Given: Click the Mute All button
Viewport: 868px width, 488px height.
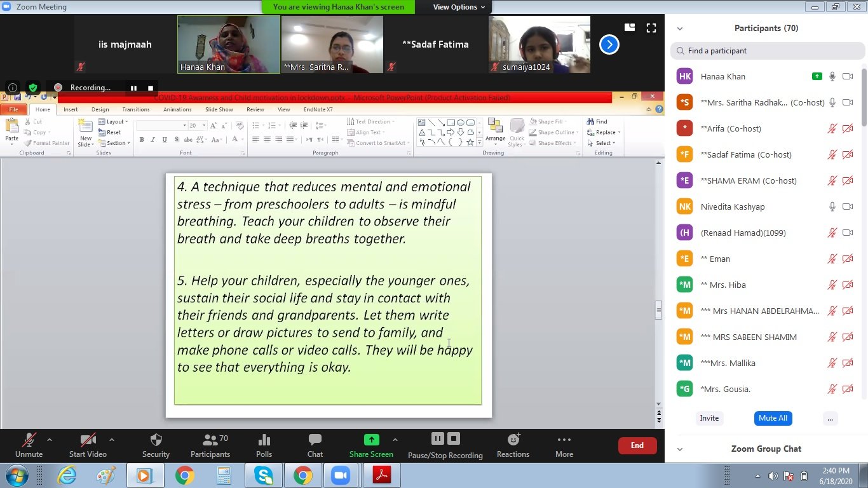Looking at the screenshot, I should 773,418.
